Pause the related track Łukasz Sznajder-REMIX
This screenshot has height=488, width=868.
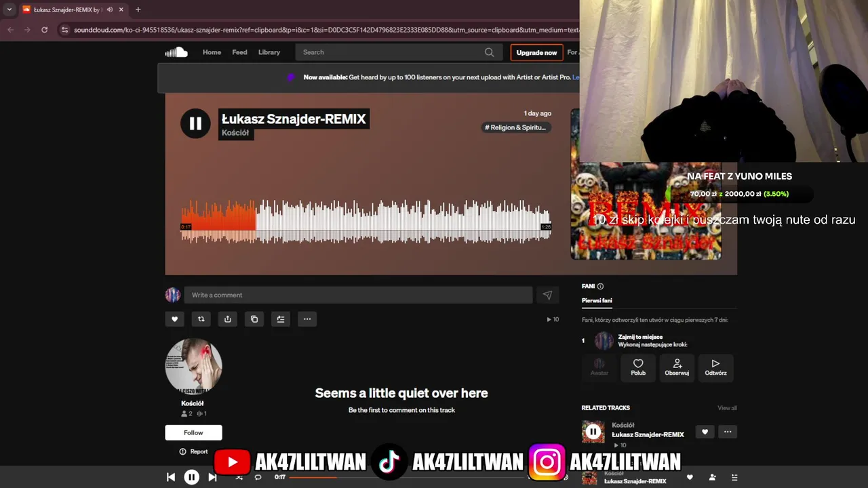(593, 432)
